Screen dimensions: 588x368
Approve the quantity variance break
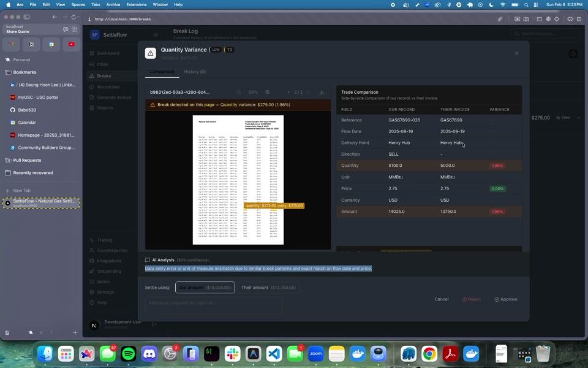[x=506, y=299]
